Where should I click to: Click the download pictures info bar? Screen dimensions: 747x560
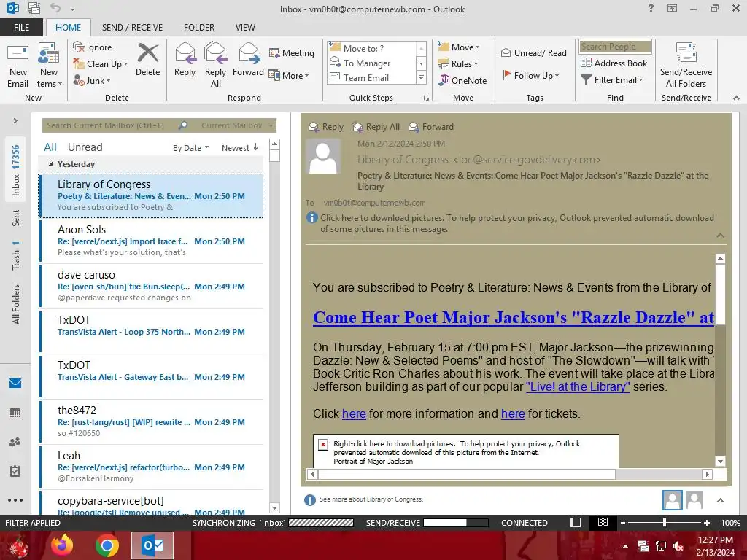tap(510, 223)
